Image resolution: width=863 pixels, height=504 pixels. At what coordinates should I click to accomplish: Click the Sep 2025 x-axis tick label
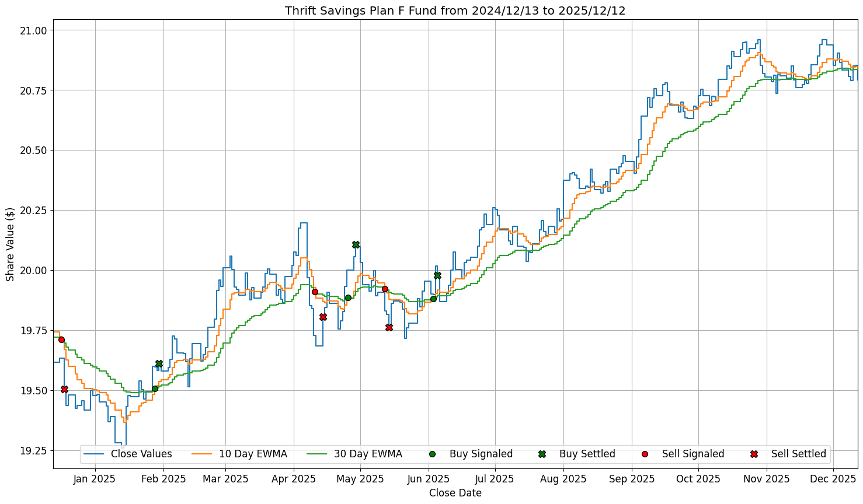631,479
